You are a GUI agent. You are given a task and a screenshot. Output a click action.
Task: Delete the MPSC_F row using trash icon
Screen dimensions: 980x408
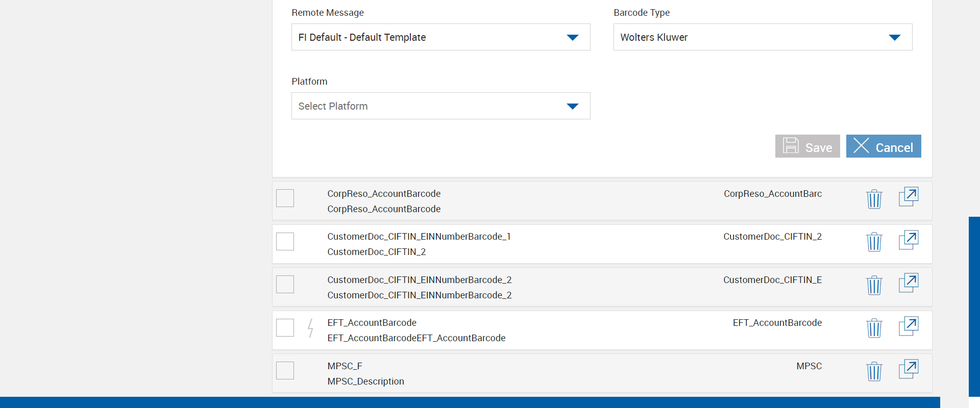(874, 371)
